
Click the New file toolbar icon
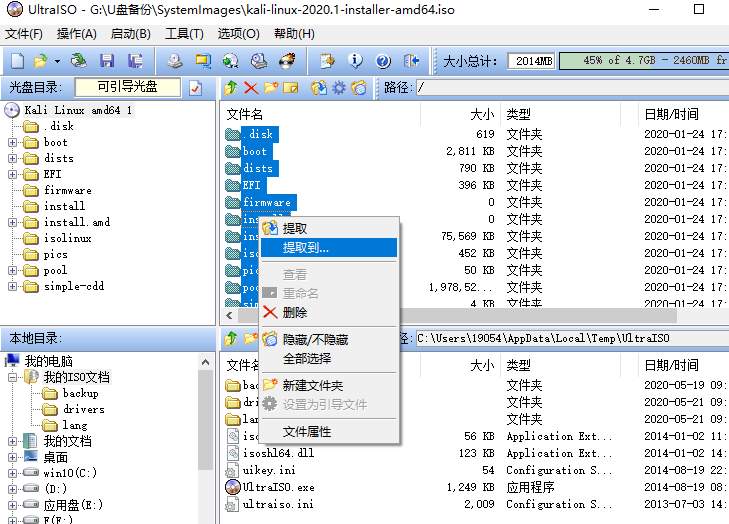pos(18,61)
